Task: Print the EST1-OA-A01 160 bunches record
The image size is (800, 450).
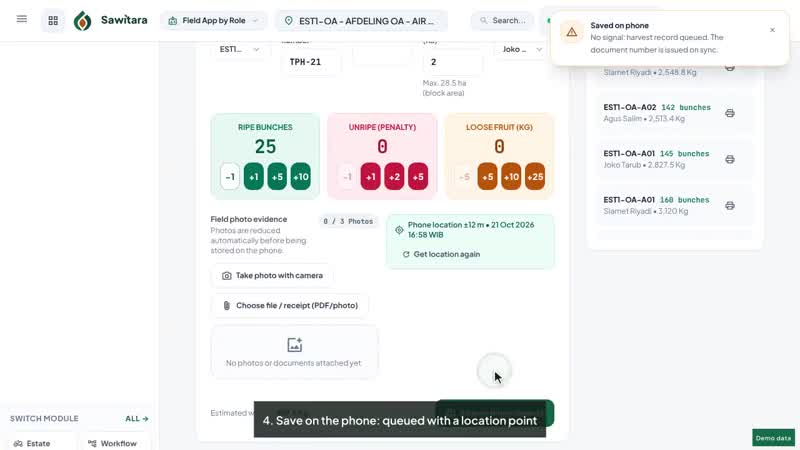Action: click(730, 205)
